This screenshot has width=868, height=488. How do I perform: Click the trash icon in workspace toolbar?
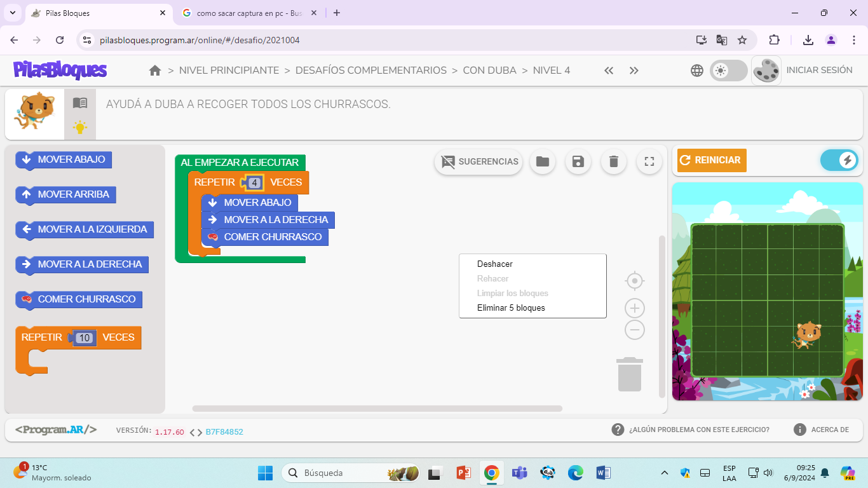tap(614, 161)
